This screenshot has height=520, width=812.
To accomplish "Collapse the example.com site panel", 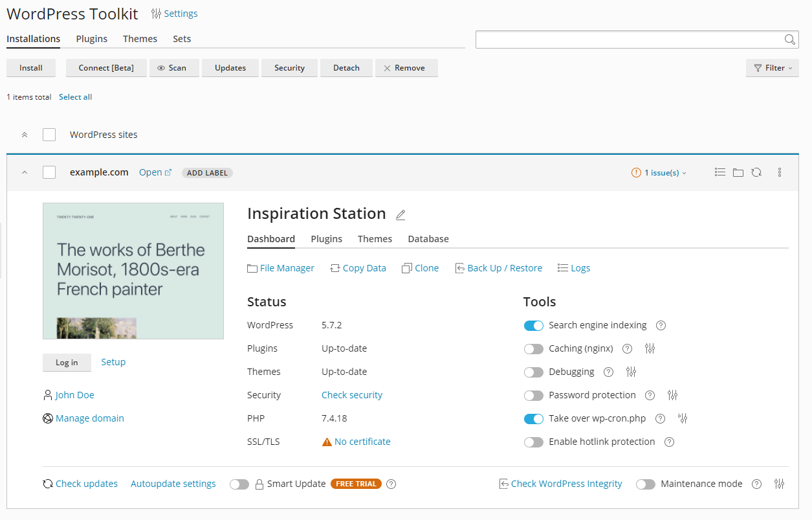I will pyautogui.click(x=25, y=172).
